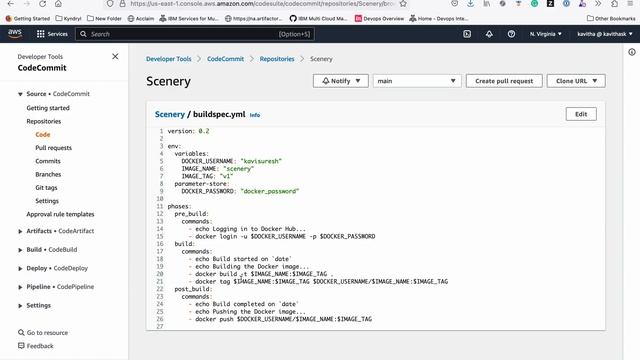640x360 pixels.
Task: Click the CodeCommit breadcrumb link
Action: click(225, 59)
